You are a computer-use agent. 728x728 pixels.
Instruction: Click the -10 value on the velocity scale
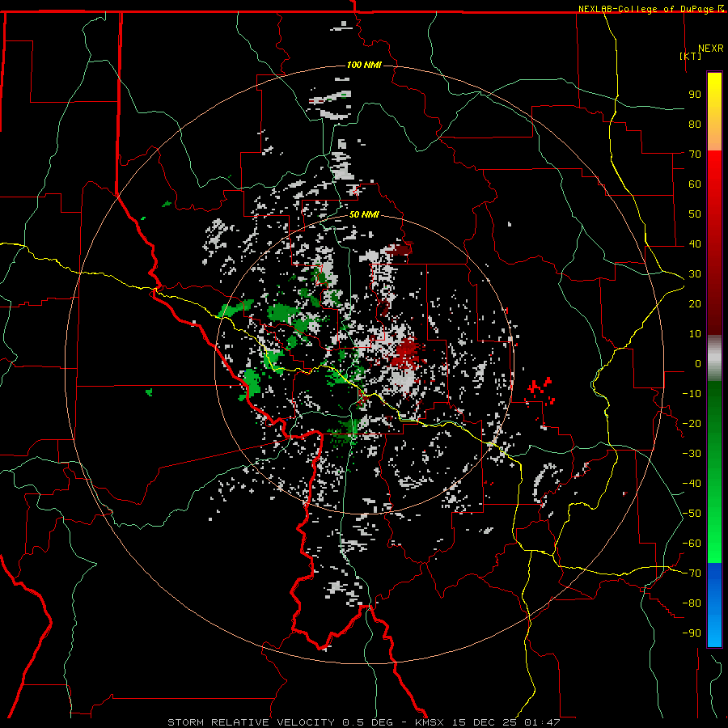pos(692,394)
